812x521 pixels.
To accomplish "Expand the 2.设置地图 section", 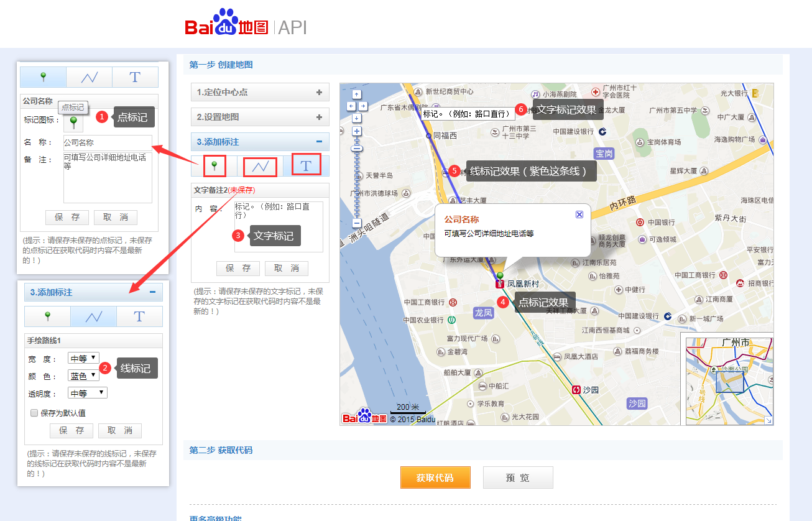I will (x=260, y=117).
